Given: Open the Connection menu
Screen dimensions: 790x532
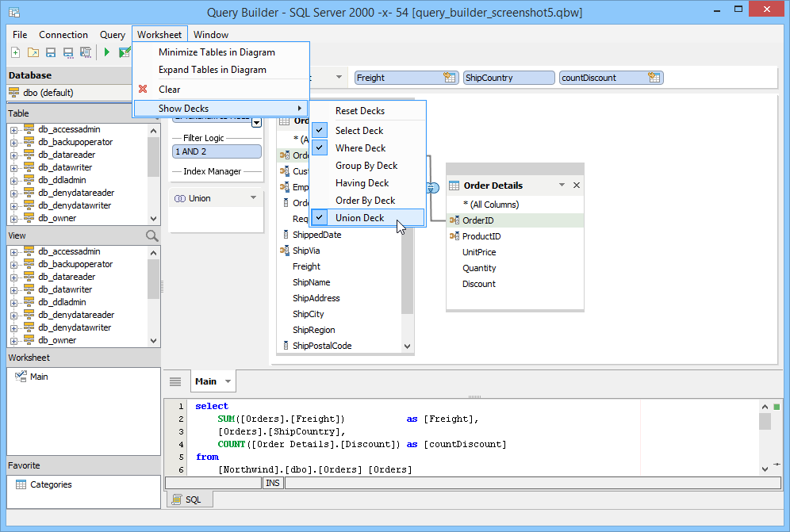Looking at the screenshot, I should click(x=63, y=35).
